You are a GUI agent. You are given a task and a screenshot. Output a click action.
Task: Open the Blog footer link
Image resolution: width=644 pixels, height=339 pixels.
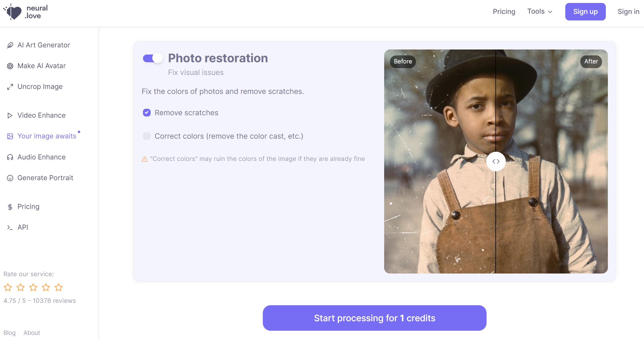9,333
